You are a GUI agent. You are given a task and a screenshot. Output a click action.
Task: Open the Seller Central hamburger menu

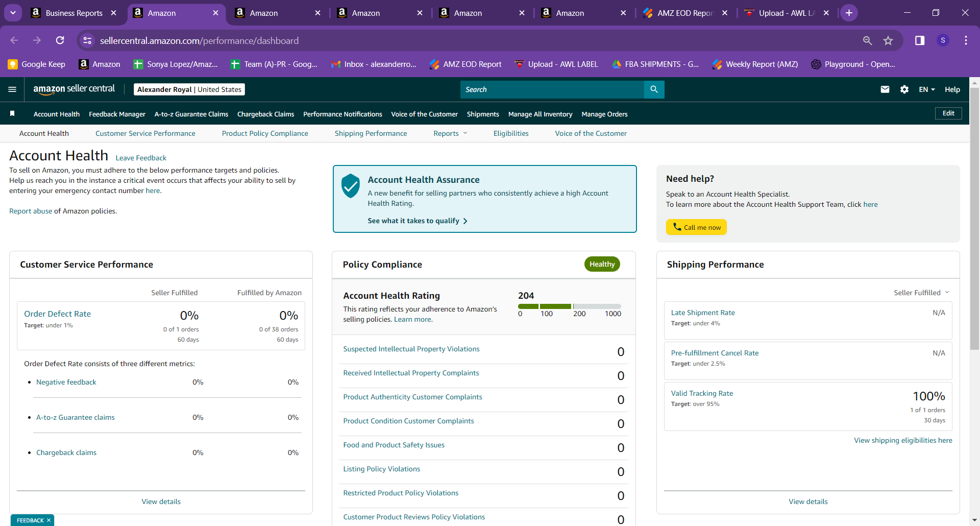pyautogui.click(x=12, y=89)
